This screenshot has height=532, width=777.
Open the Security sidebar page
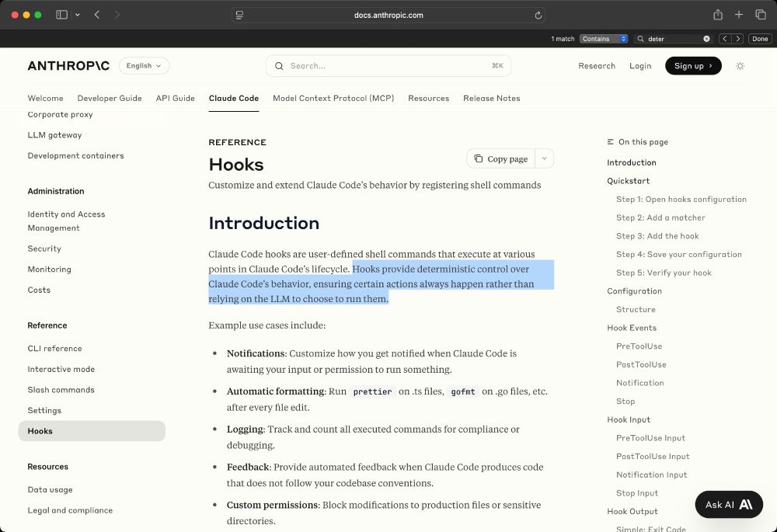coord(44,249)
